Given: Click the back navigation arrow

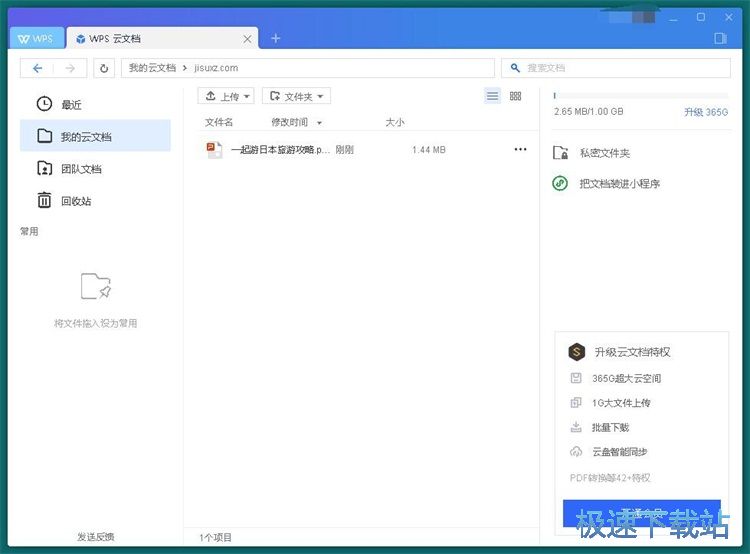Looking at the screenshot, I should click(x=37, y=68).
